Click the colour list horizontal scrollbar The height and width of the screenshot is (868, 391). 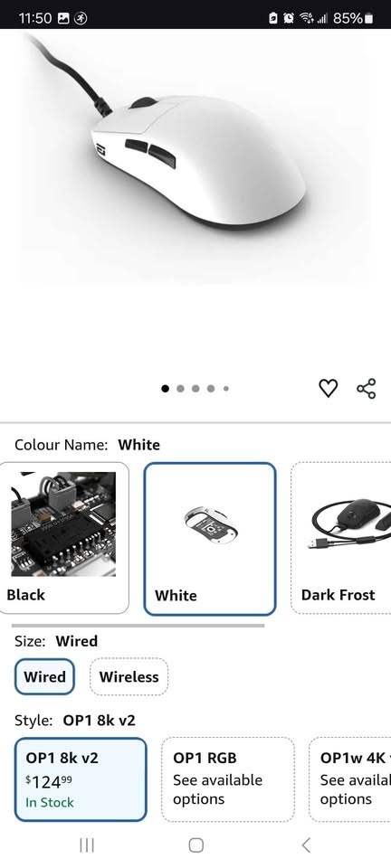[x=138, y=626]
